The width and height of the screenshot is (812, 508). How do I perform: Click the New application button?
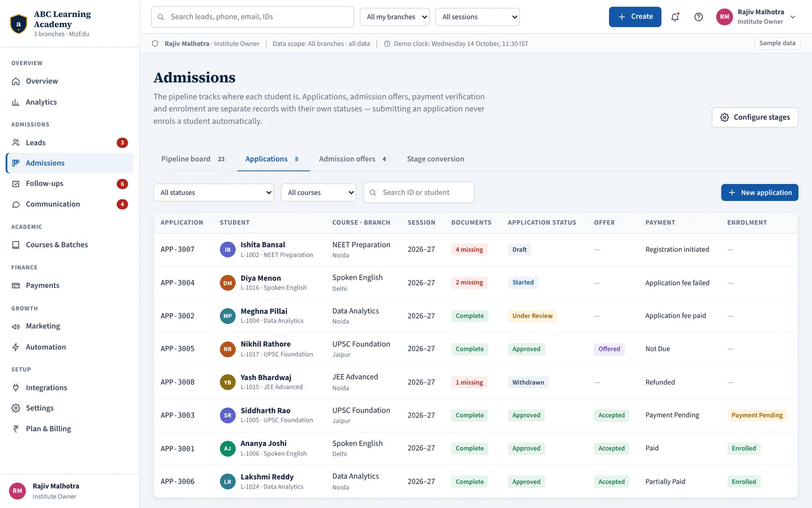pos(760,193)
